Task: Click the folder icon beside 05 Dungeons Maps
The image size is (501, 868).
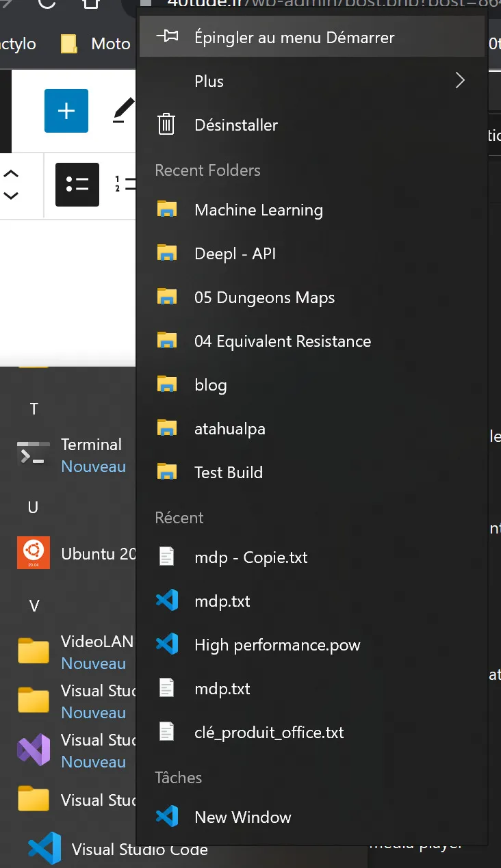Action: click(167, 297)
